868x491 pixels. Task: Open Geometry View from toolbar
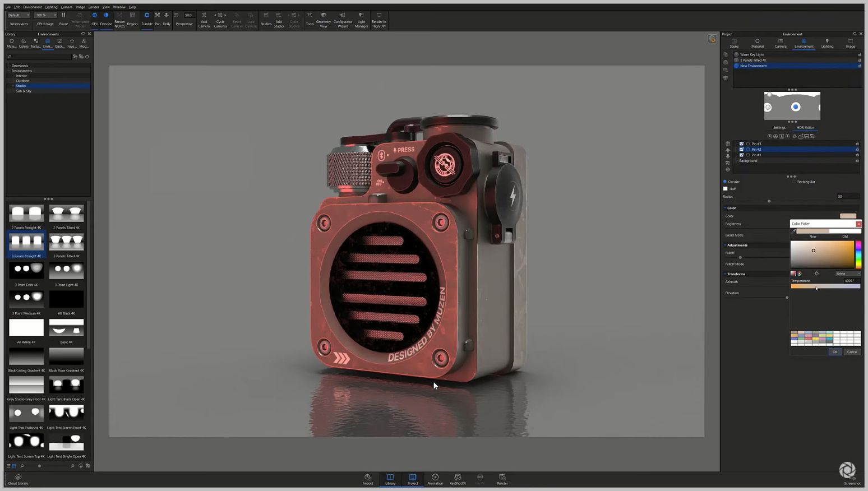(x=324, y=19)
